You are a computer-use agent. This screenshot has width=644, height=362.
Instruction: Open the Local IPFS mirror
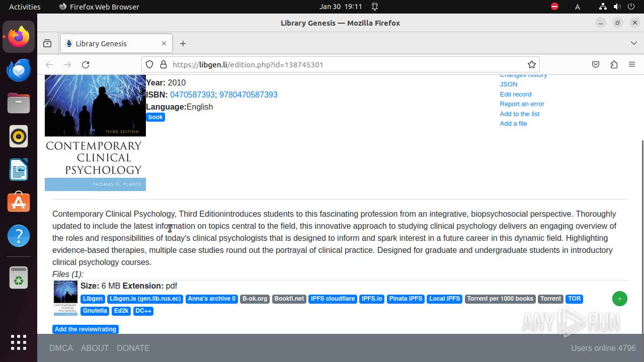tap(444, 299)
